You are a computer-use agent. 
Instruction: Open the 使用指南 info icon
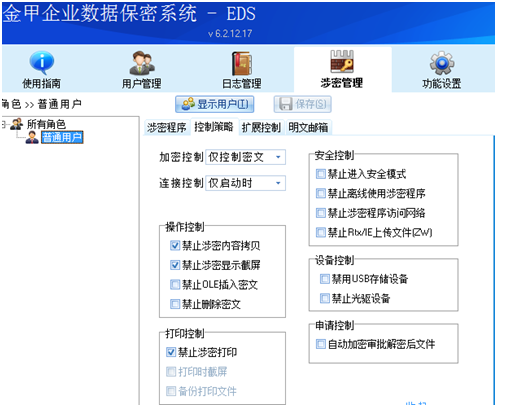tap(41, 62)
